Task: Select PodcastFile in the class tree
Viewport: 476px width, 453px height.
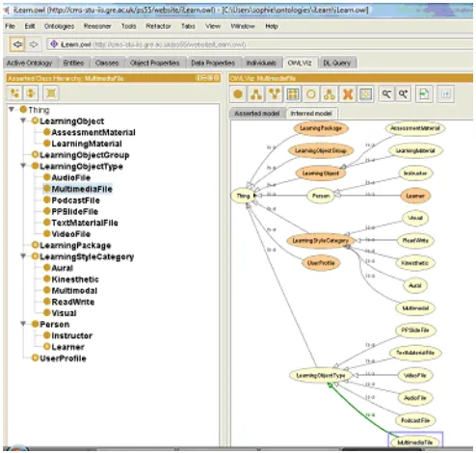Action: tap(76, 200)
